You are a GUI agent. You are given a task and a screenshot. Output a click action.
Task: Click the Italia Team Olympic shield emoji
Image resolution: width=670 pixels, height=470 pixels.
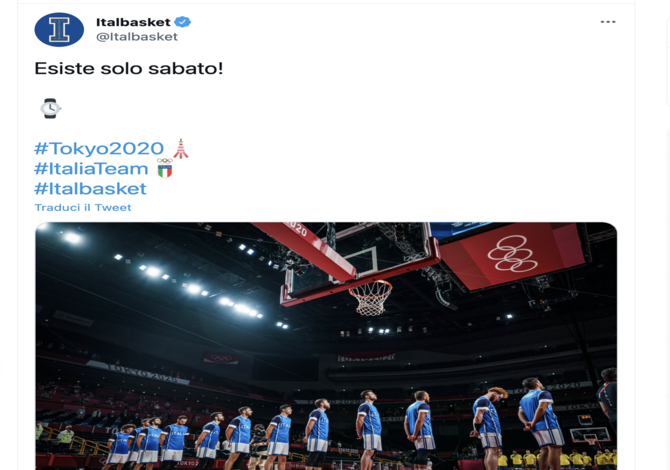click(165, 168)
